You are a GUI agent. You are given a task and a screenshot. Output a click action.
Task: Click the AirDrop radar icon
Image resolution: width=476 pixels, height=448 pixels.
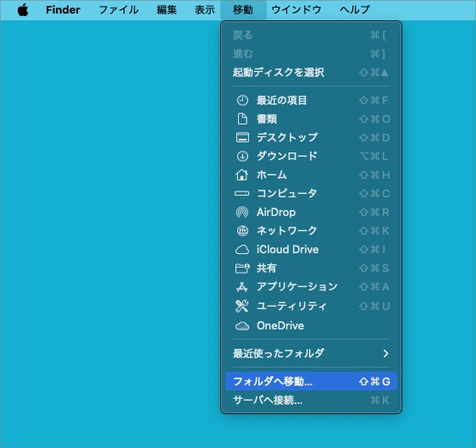[242, 212]
